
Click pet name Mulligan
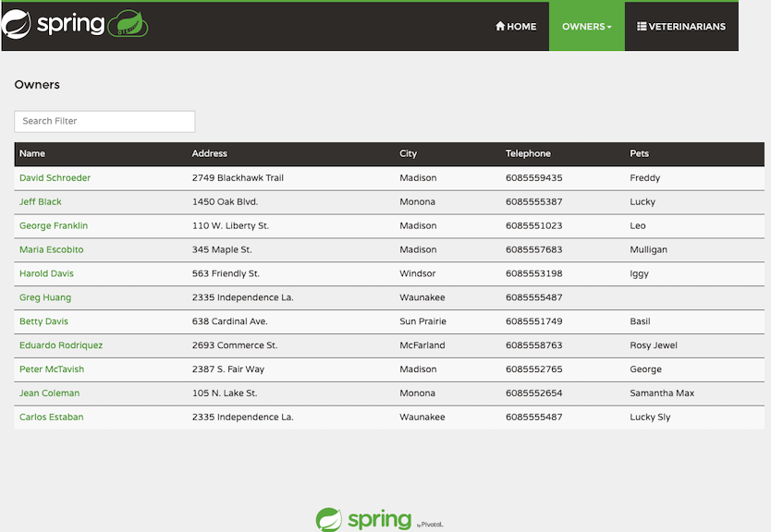649,249
